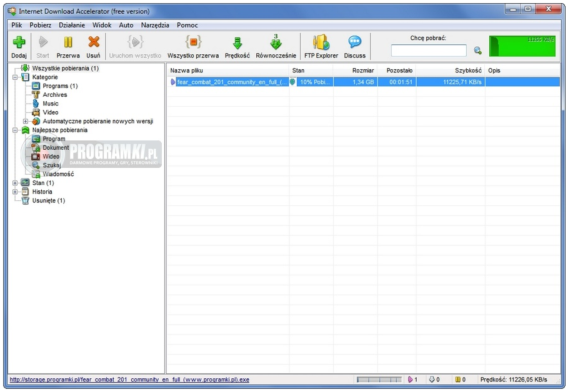Click the download row's blue play icon
The image size is (568, 392).
pos(173,82)
